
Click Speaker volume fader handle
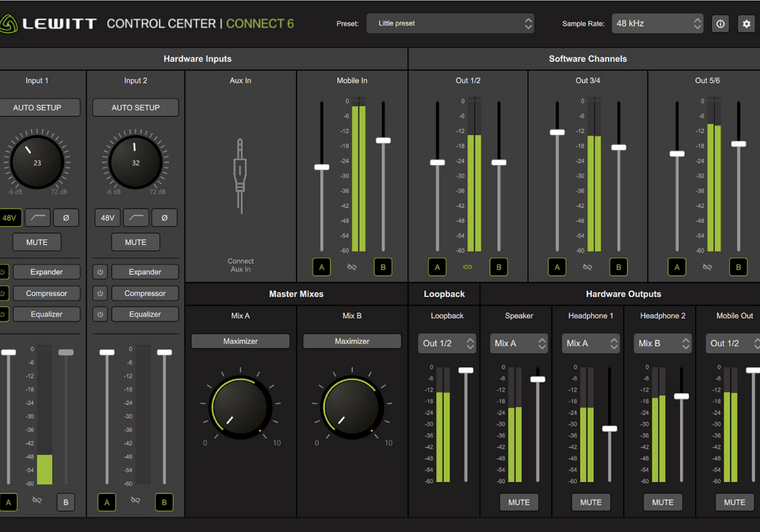[538, 379]
